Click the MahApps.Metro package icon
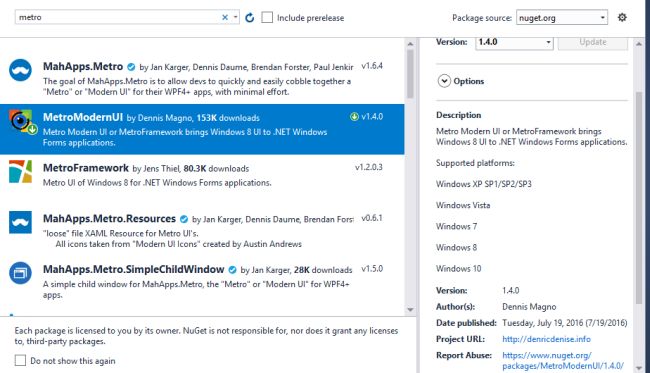Image resolution: width=650 pixels, height=373 pixels. point(20,70)
